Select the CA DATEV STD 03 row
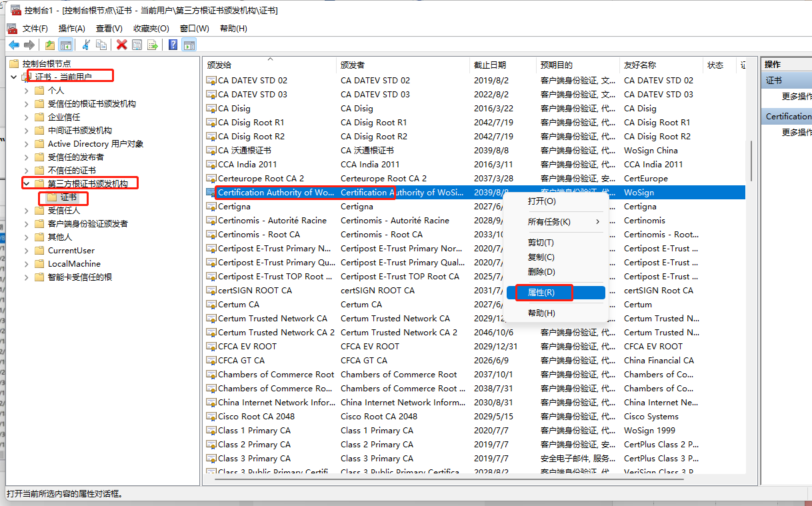Screen dimensions: 812x506 click(475, 94)
